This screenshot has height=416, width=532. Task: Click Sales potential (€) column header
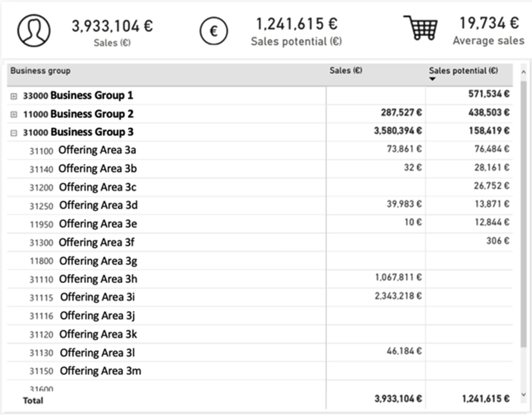pos(463,71)
